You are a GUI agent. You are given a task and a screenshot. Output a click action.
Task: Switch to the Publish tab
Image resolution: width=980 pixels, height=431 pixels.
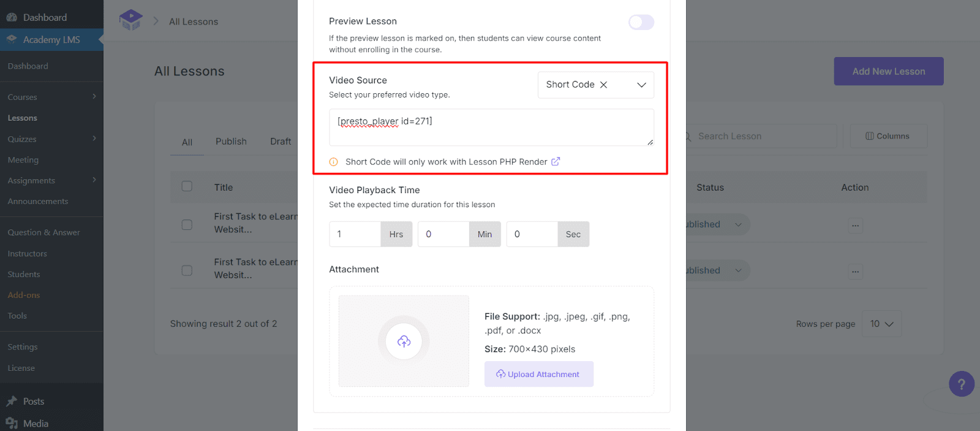[231, 141]
